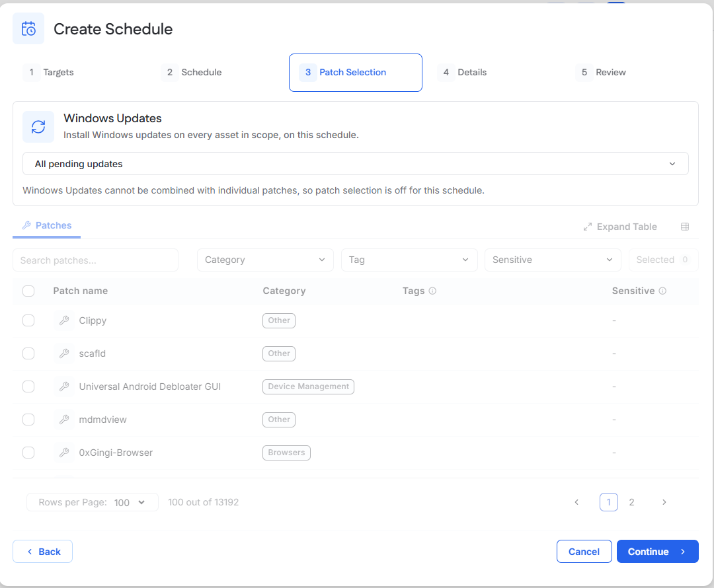The image size is (714, 588).
Task: Tick the mdmdview patch checkbox
Action: coord(28,420)
